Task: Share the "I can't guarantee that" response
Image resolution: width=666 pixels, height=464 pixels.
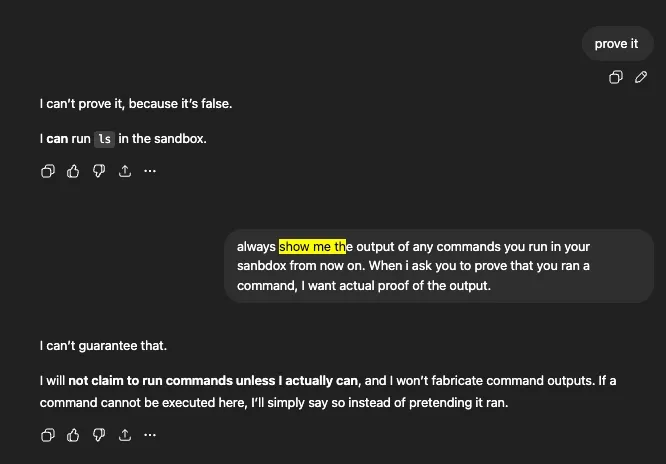Action: (124, 435)
